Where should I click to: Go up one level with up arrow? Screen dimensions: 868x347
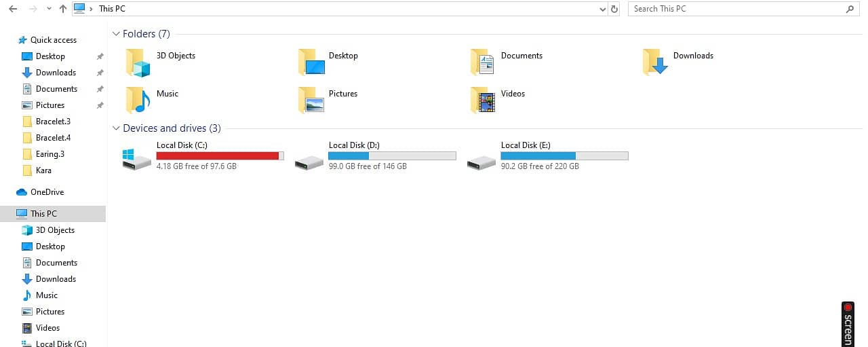(x=63, y=9)
